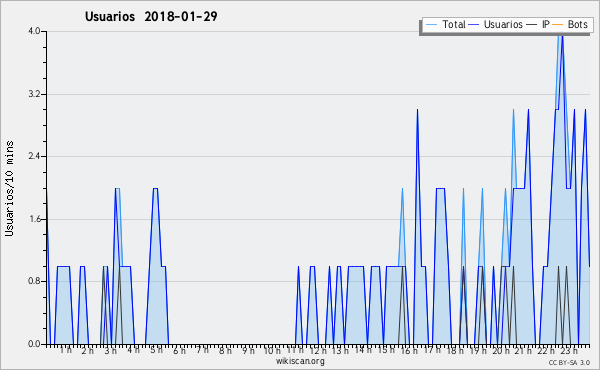Click the y-axis title 'Usuarios/10 mins'

(9, 188)
